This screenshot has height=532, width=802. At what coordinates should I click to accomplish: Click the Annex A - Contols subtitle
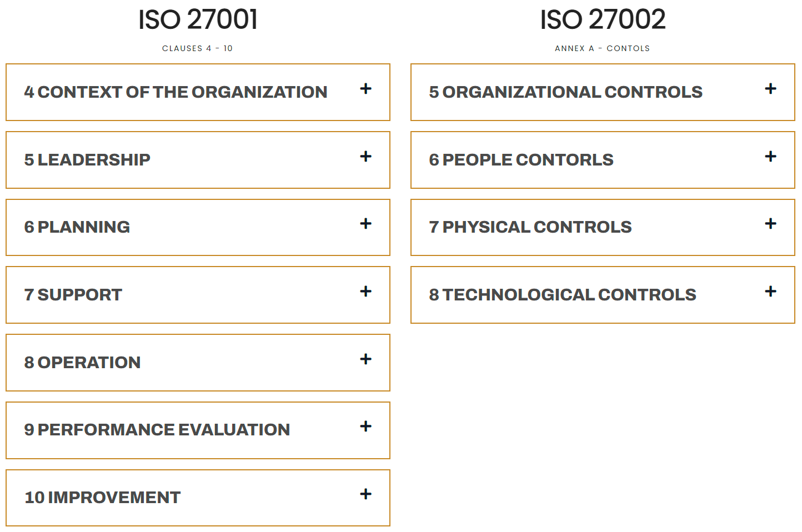click(603, 48)
